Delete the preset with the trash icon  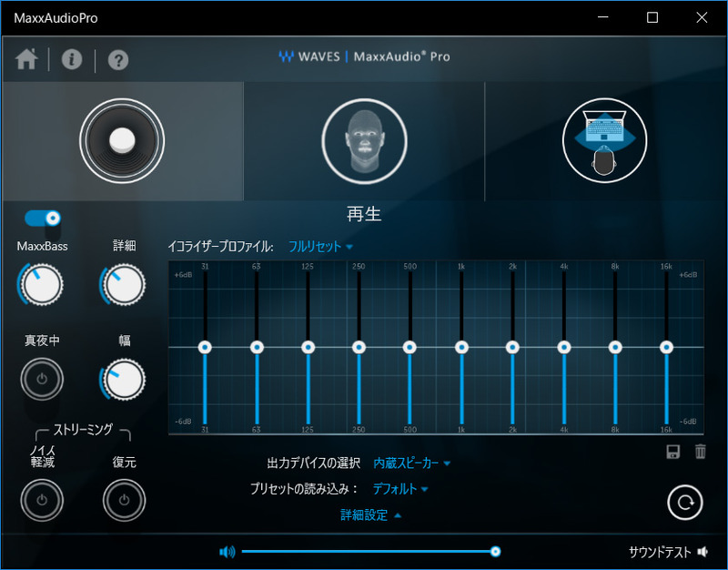click(x=700, y=451)
